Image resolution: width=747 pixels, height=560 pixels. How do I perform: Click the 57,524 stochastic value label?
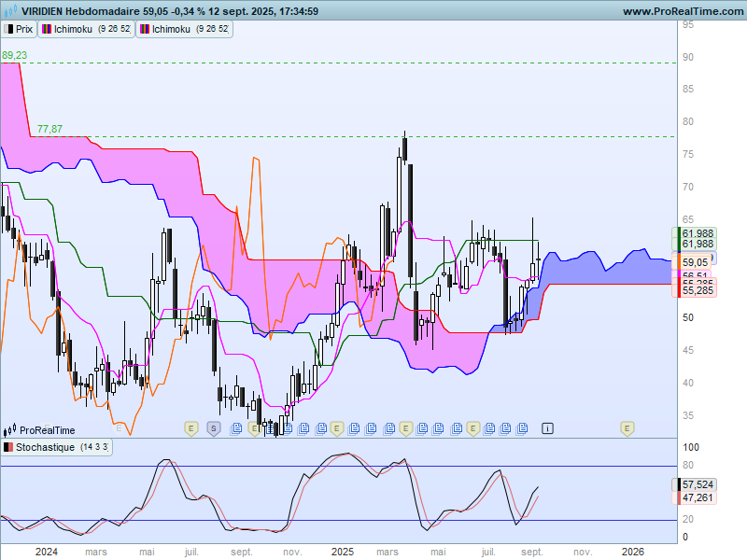697,484
